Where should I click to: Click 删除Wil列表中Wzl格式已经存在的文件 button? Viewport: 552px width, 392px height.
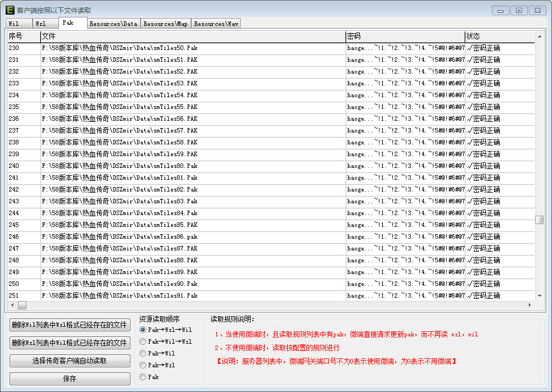point(70,325)
